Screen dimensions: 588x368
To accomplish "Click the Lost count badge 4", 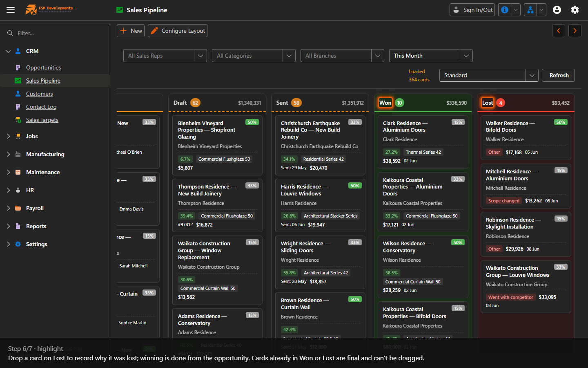I will point(501,103).
